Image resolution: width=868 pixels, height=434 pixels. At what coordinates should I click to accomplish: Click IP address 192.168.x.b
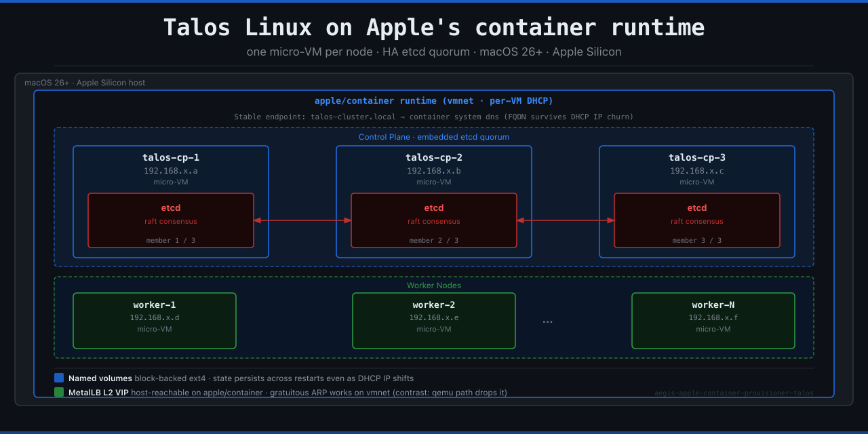(x=434, y=171)
